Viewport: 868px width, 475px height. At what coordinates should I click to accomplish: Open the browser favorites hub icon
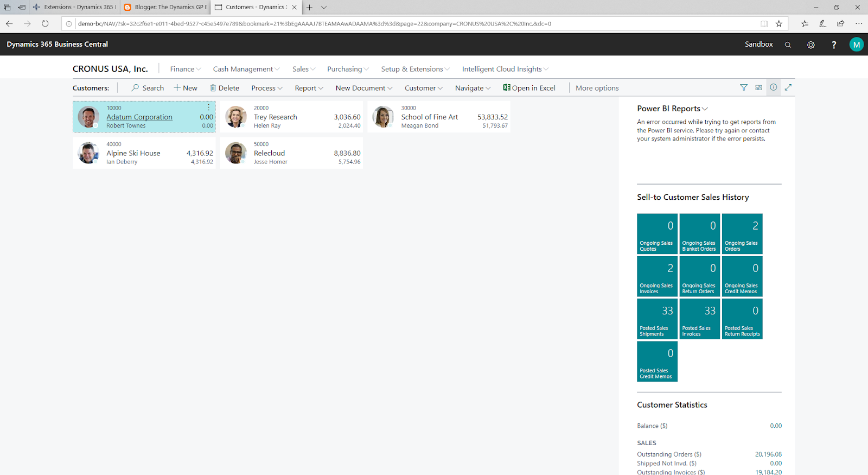pyautogui.click(x=805, y=23)
